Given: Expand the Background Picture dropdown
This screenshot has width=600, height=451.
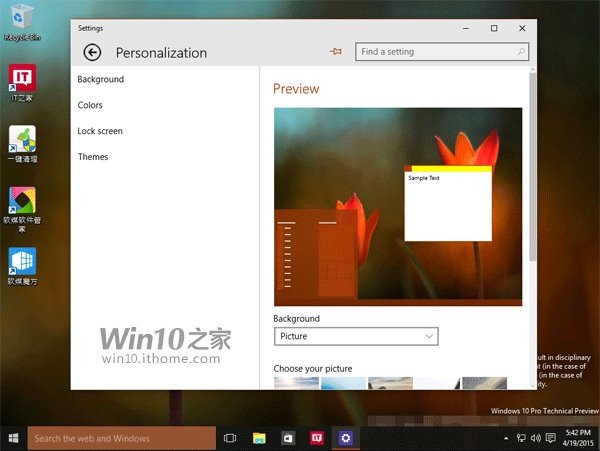Looking at the screenshot, I should tap(356, 336).
